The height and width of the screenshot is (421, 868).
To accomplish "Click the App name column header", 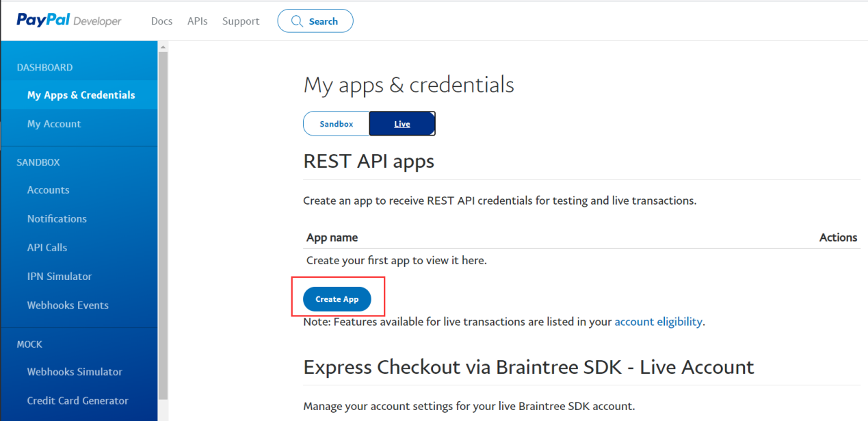I will [332, 238].
